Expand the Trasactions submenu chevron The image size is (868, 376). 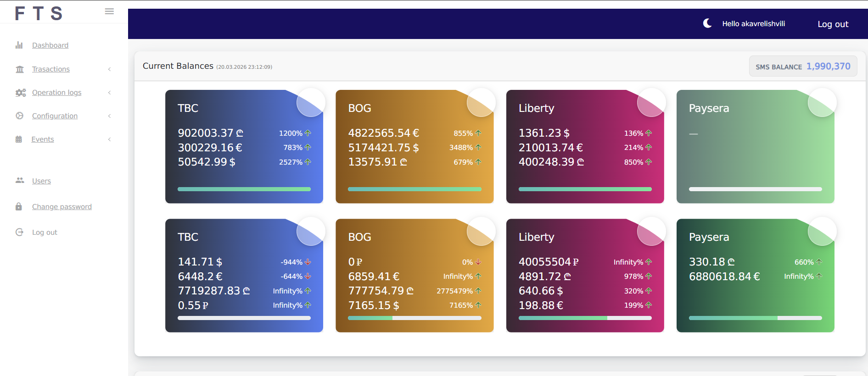[109, 69]
